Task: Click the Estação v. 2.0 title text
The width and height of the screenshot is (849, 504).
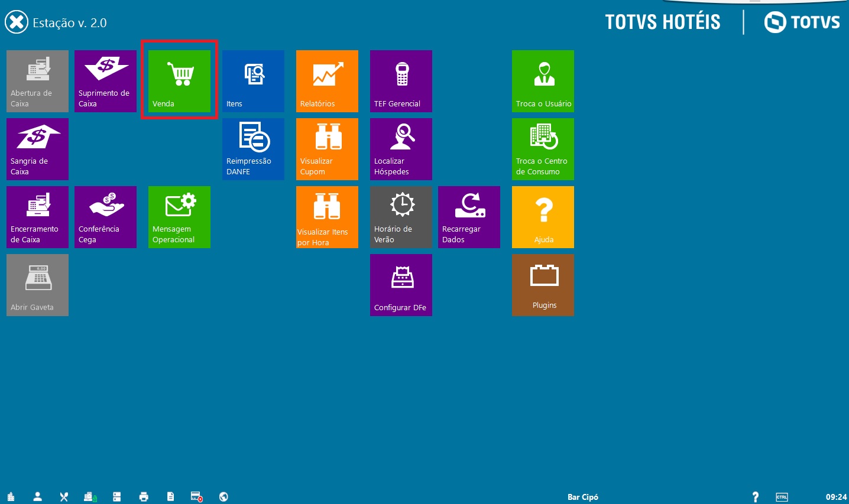Action: point(70,23)
